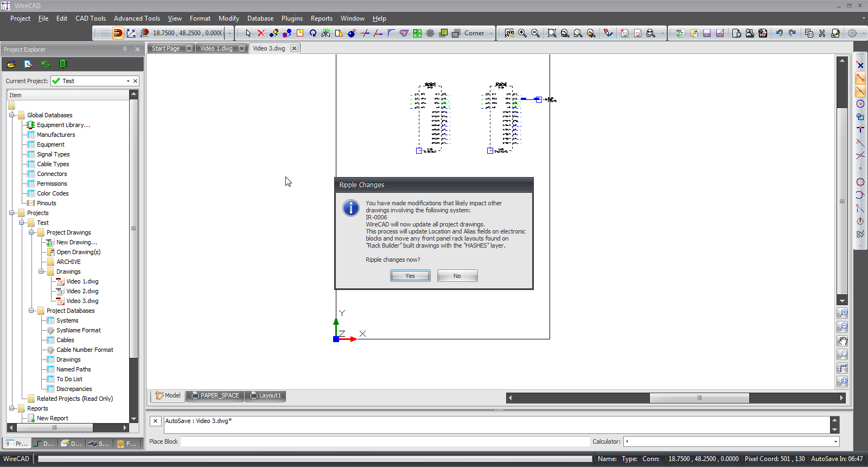The height and width of the screenshot is (467, 868).
Task: Click the bomb explode tool icon
Action: [x=352, y=33]
